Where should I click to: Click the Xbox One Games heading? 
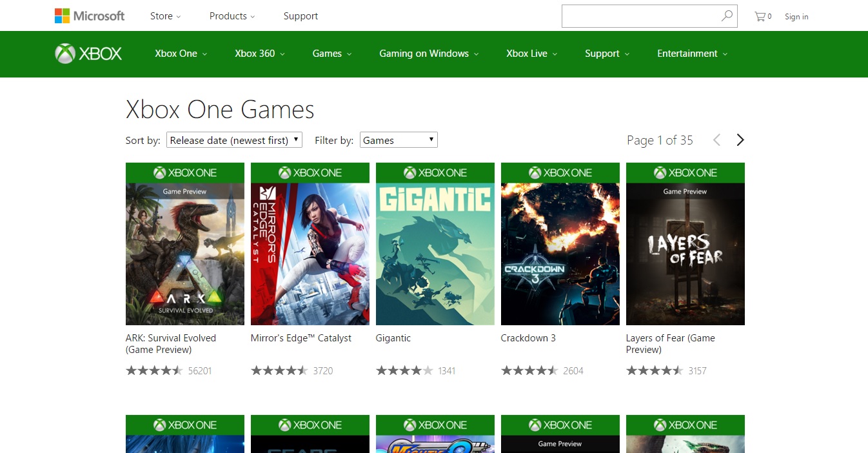coord(220,110)
